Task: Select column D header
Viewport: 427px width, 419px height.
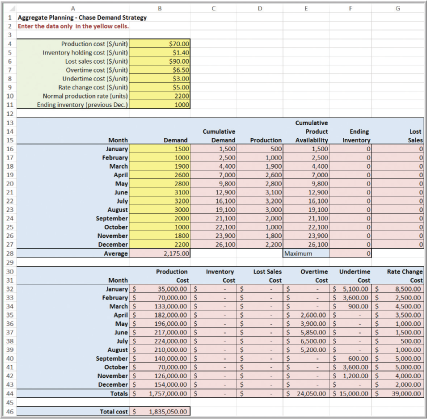Action: [260, 8]
